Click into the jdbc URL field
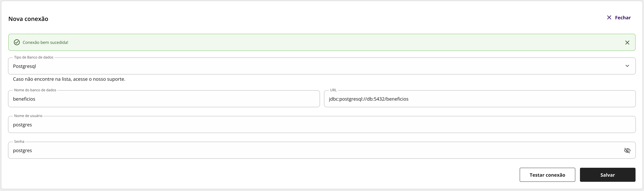This screenshot has height=191, width=644. point(479,99)
